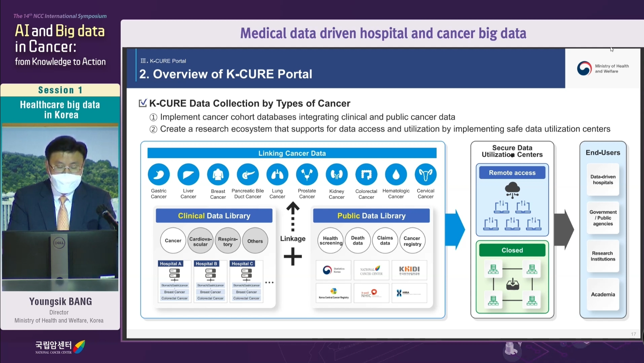This screenshot has width=644, height=363.
Task: Click the slide page number 17
Action: [633, 334]
